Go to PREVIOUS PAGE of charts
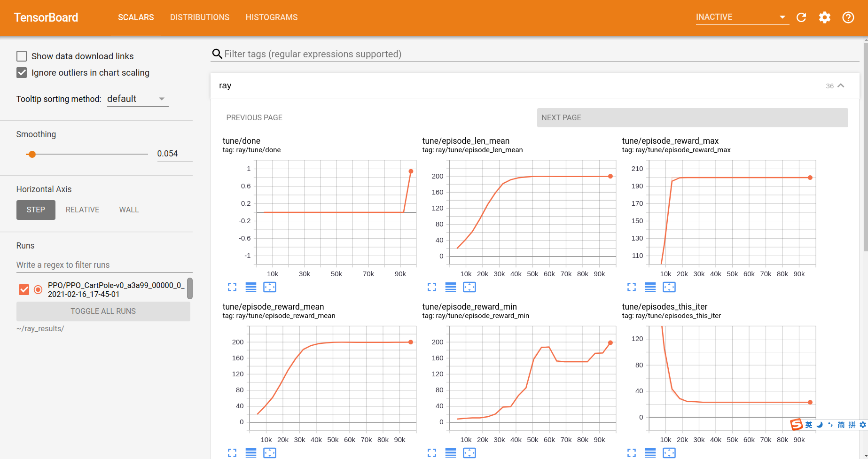The image size is (868, 459). (x=254, y=118)
